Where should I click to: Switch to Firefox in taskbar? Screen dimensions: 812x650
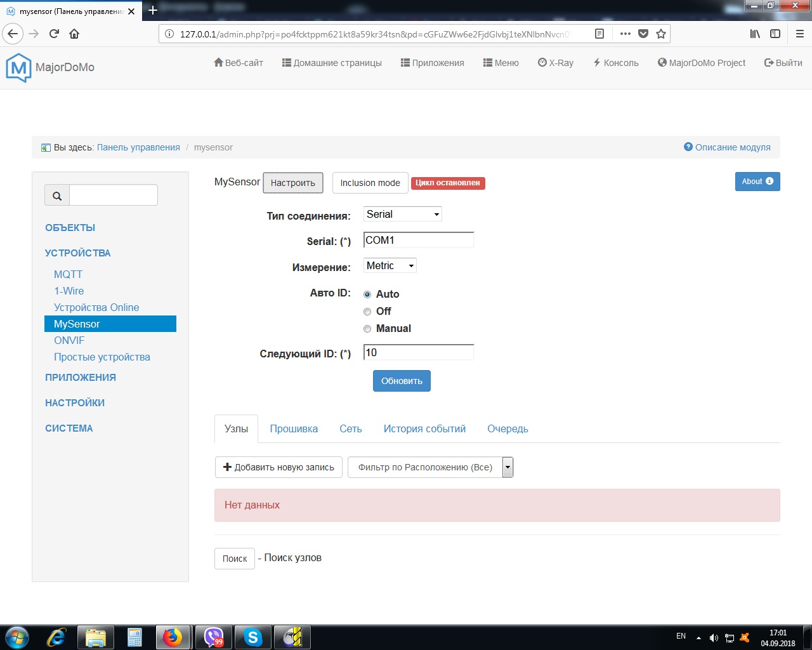pos(173,637)
